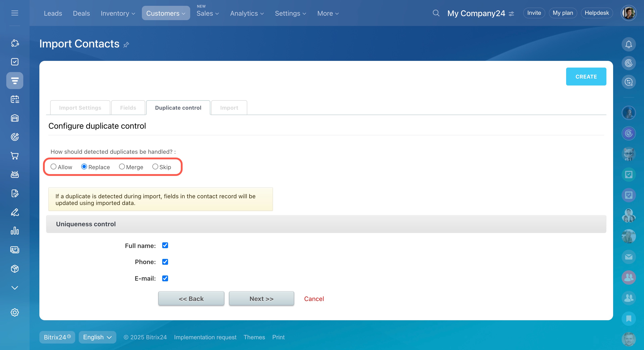
Task: Expand the Inventory dropdown menu
Action: coord(118,13)
